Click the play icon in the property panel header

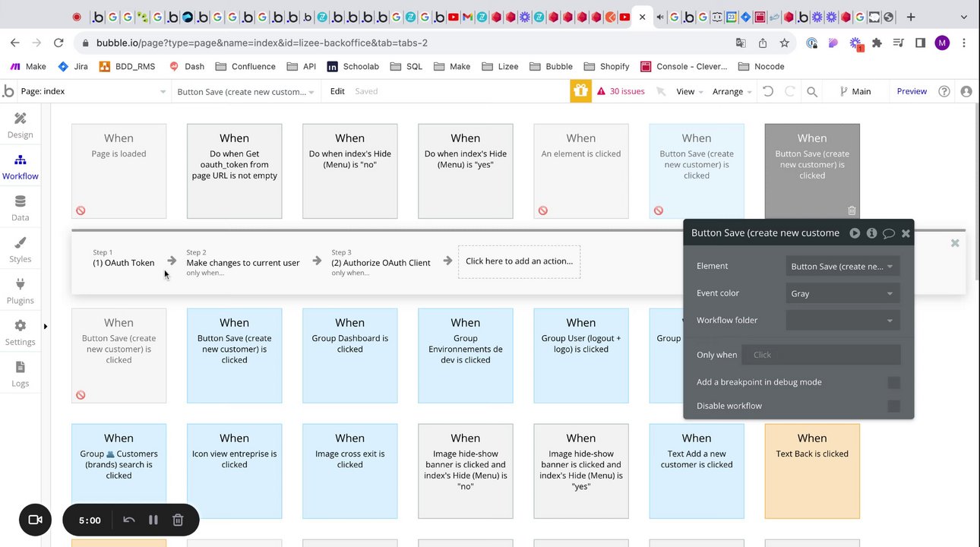point(855,233)
